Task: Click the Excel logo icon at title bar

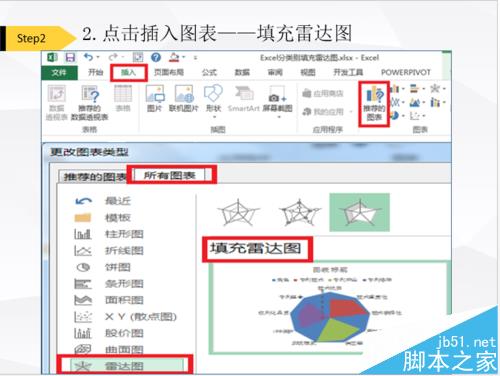Action: (x=52, y=57)
